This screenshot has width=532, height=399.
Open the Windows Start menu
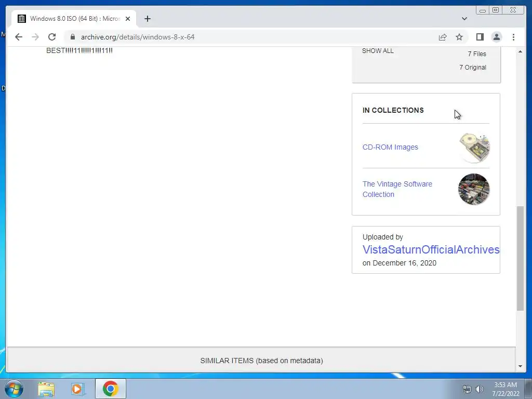point(14,389)
